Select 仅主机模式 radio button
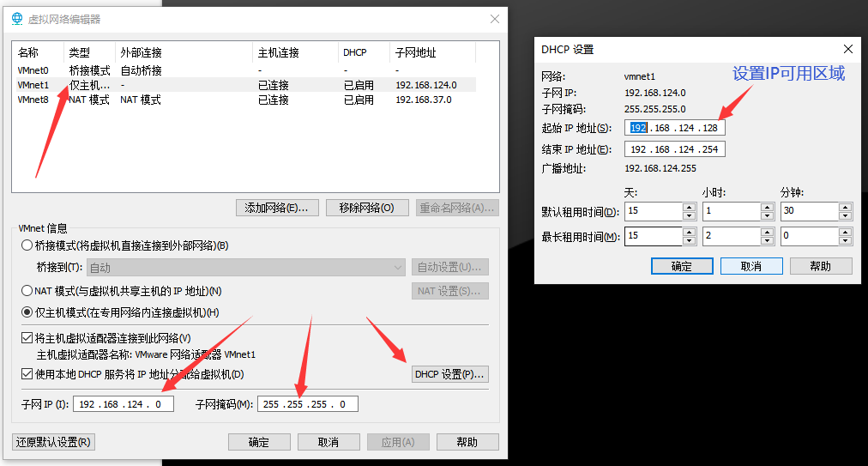The height and width of the screenshot is (466, 868). coord(27,312)
